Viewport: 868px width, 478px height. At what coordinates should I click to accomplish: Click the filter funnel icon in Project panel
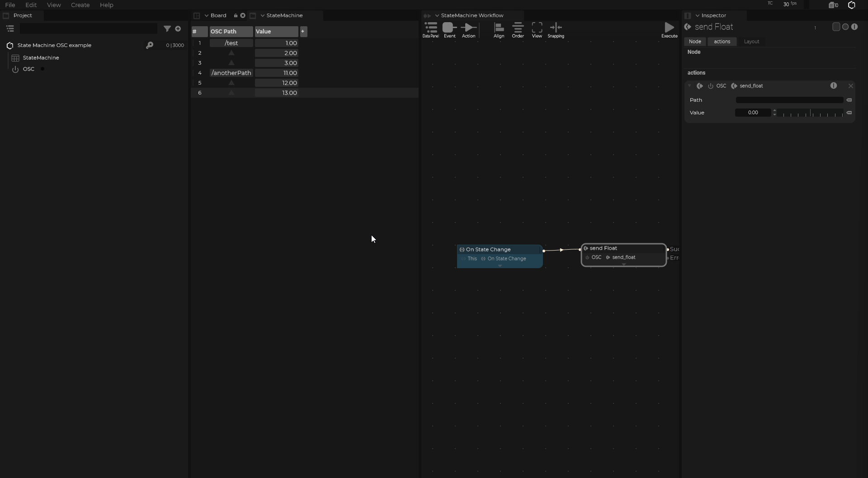click(x=167, y=28)
